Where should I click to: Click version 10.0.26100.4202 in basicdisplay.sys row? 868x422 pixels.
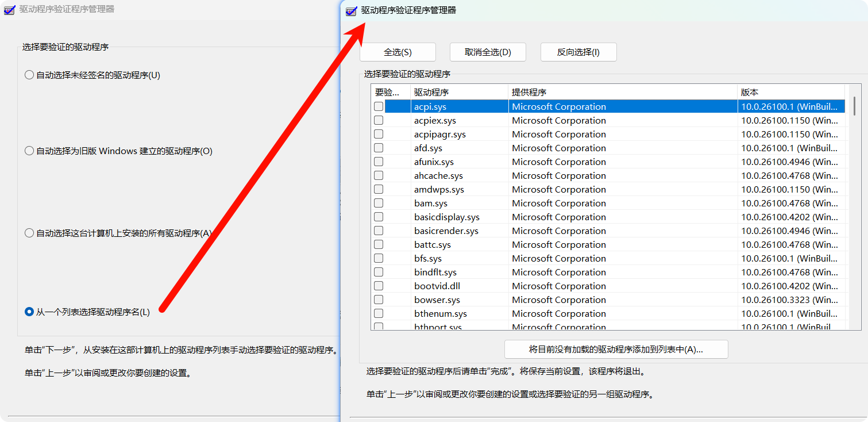coord(790,217)
